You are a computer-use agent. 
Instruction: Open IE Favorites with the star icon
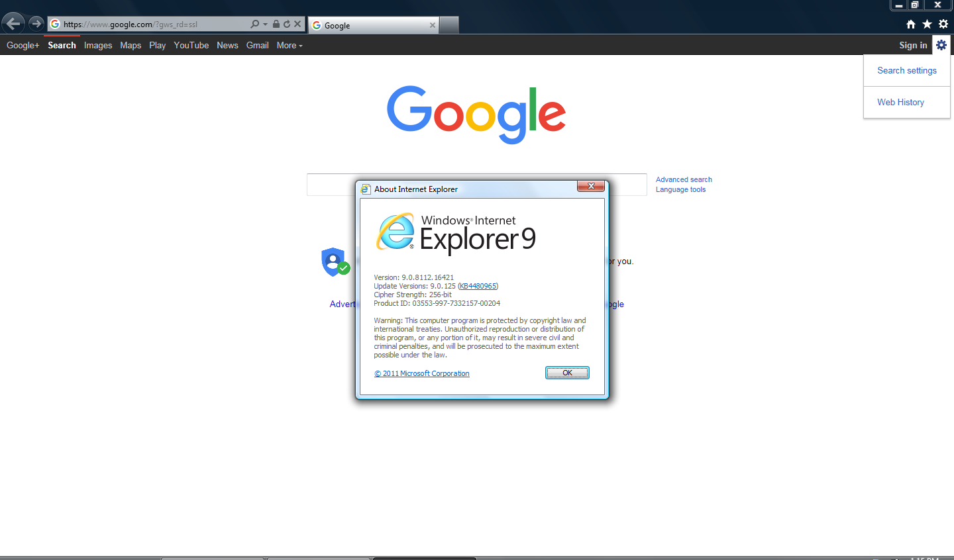(x=927, y=24)
